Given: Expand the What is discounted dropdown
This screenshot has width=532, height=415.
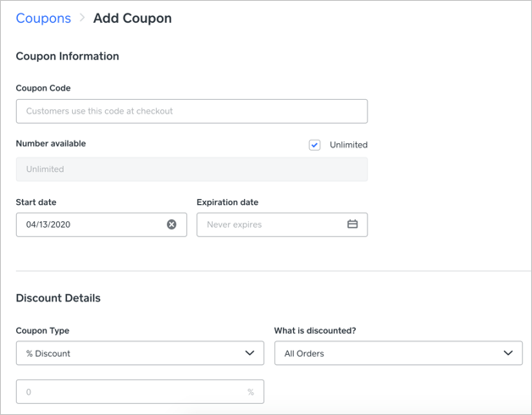Looking at the screenshot, I should coord(398,353).
